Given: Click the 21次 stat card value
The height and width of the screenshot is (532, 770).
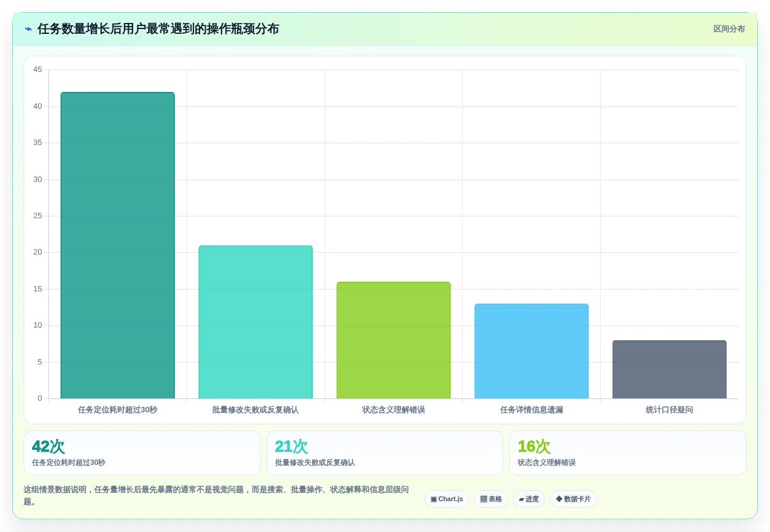Looking at the screenshot, I should tap(292, 447).
